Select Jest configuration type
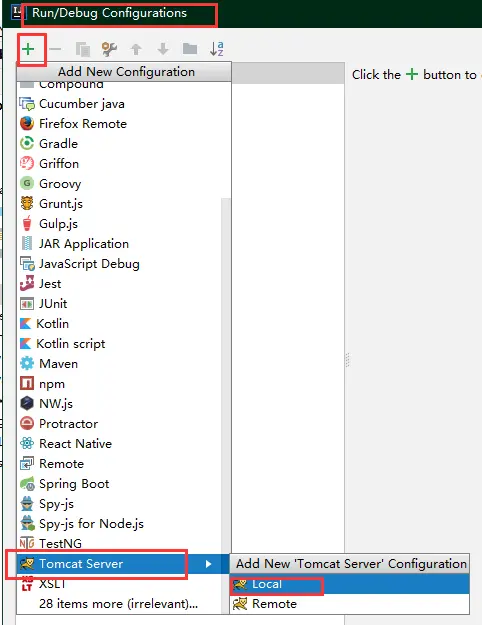Image resolution: width=482 pixels, height=625 pixels. 119,284
